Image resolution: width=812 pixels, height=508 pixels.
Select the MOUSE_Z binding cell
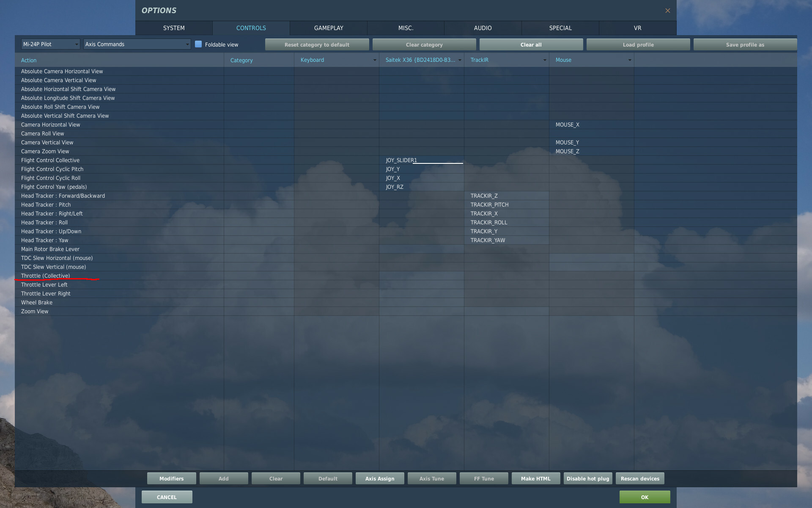(x=592, y=151)
